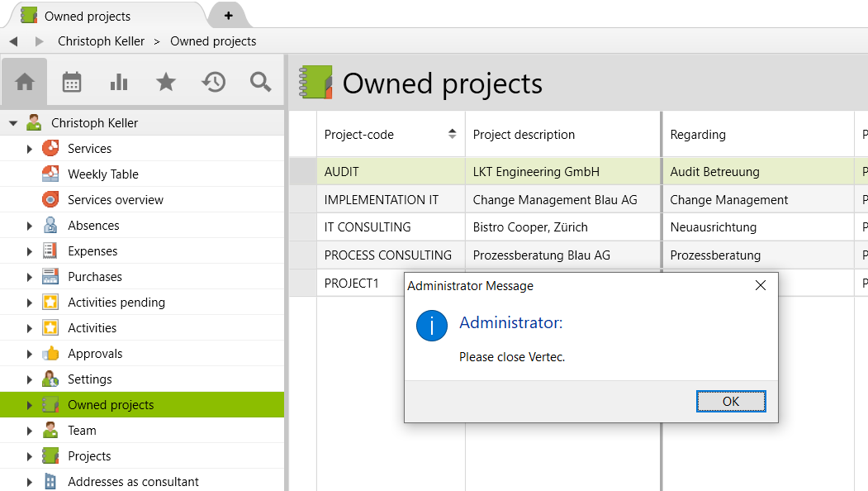Click the back navigation arrow

pyautogui.click(x=13, y=41)
